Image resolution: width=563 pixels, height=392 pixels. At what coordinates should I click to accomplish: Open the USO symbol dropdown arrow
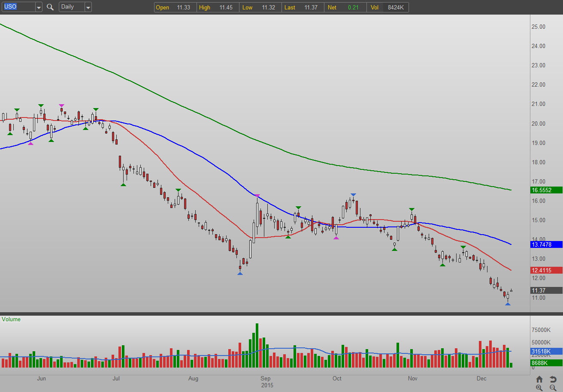[x=39, y=7]
